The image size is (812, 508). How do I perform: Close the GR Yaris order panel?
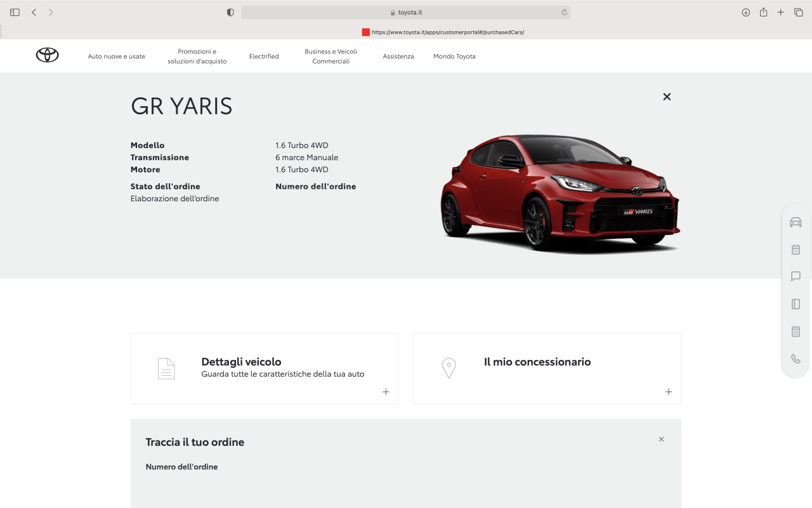click(x=667, y=97)
